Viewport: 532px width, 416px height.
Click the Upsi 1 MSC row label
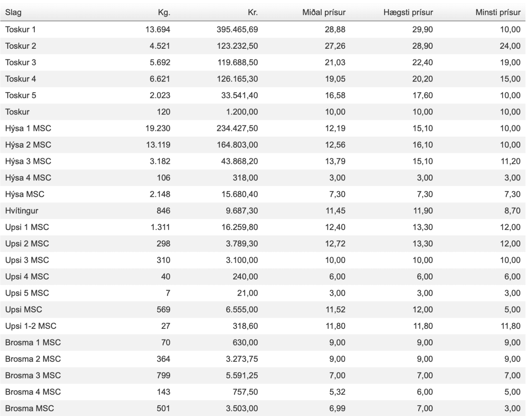[27, 227]
